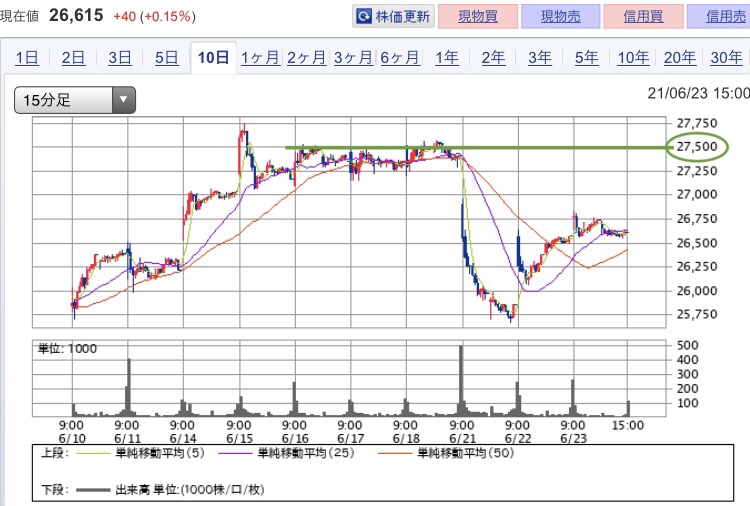Viewport: 750px width, 506px height.
Task: Switch chart to 3ヶ月 period
Action: pyautogui.click(x=353, y=58)
